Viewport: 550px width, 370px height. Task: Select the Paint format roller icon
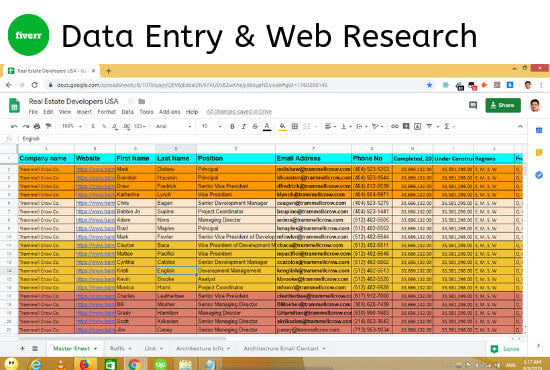coord(48,126)
